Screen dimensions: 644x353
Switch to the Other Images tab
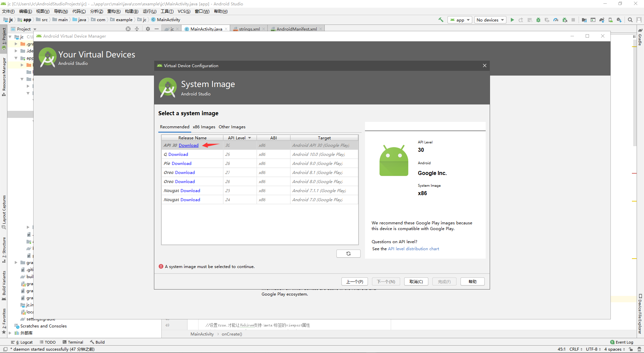(232, 127)
